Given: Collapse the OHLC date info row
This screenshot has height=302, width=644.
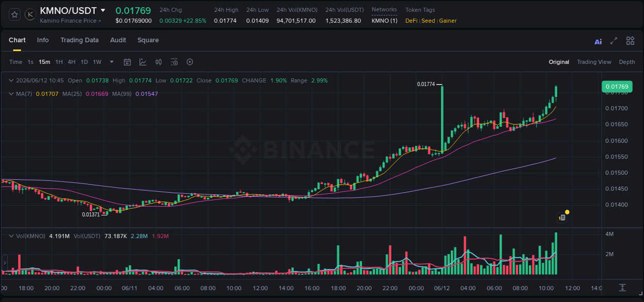Looking at the screenshot, I should pyautogui.click(x=11, y=80).
